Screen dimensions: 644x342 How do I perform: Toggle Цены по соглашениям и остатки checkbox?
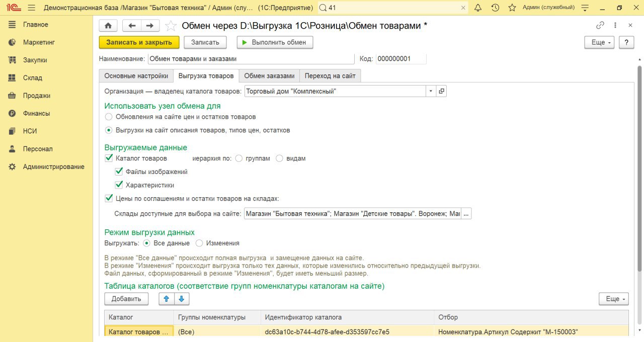pos(109,198)
